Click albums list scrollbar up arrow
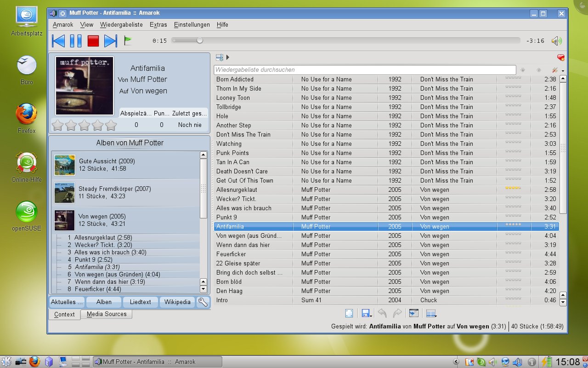 (x=204, y=155)
